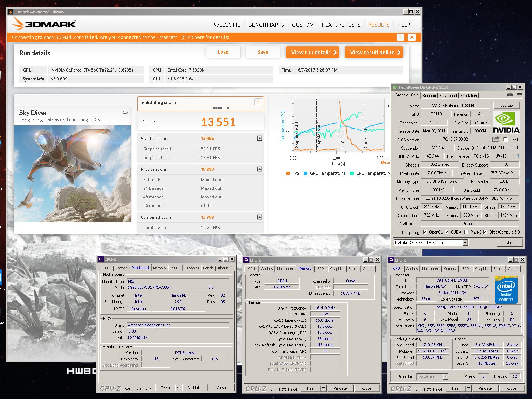
Task: Open help icon in orange notification bar
Action: point(400,37)
